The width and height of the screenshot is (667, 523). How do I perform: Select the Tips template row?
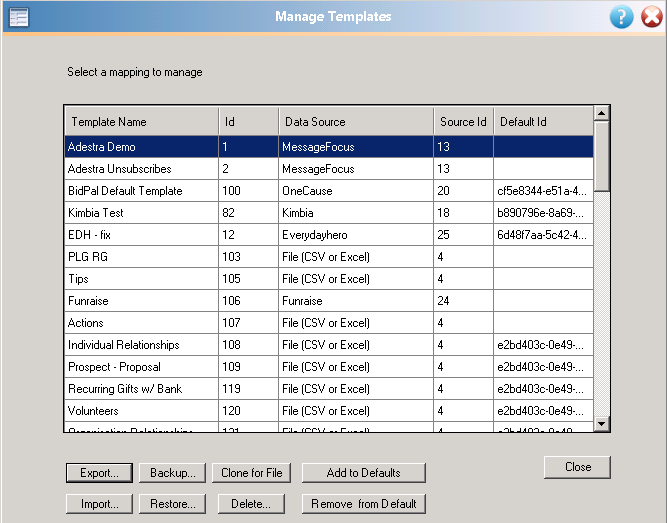coord(329,279)
